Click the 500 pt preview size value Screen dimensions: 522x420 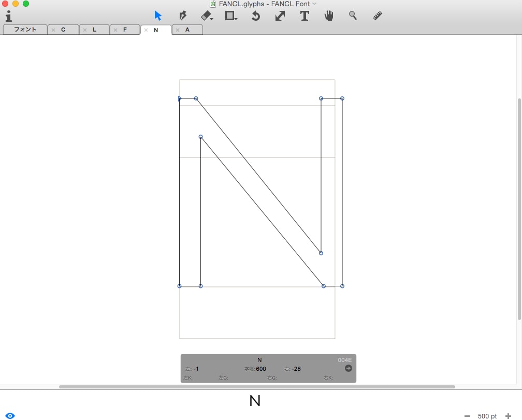[x=487, y=416]
